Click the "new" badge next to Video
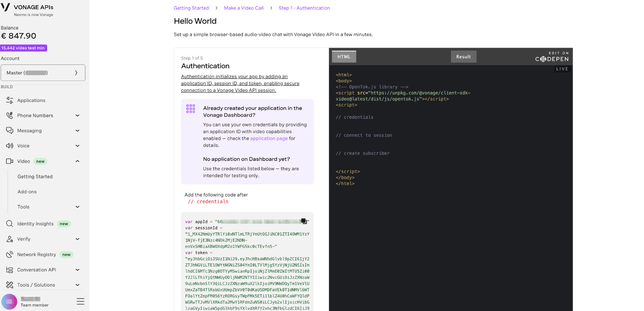This screenshot has width=644, height=311. click(40, 161)
